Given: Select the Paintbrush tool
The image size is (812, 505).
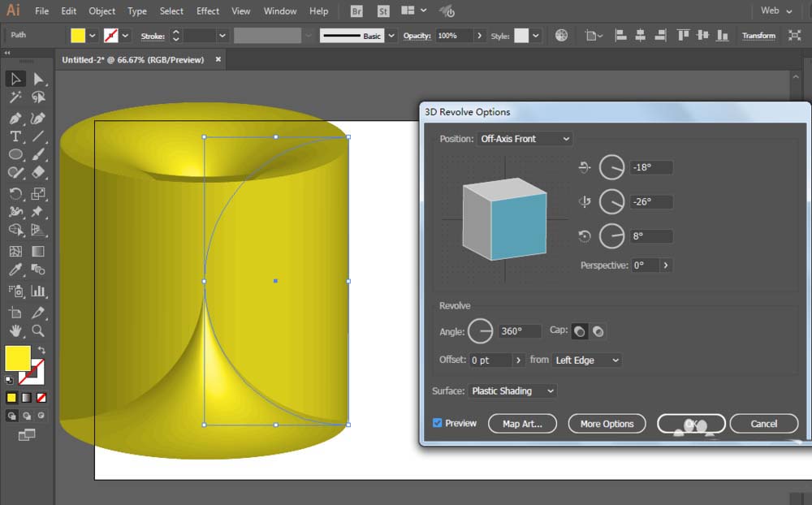Looking at the screenshot, I should (x=38, y=154).
